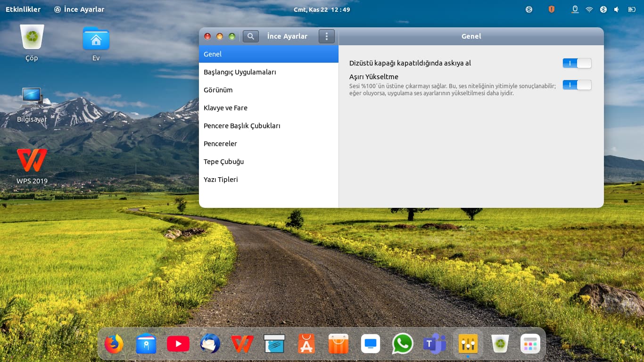Open the three-dot menu in the header bar
Image resolution: width=644 pixels, height=362 pixels.
point(326,36)
